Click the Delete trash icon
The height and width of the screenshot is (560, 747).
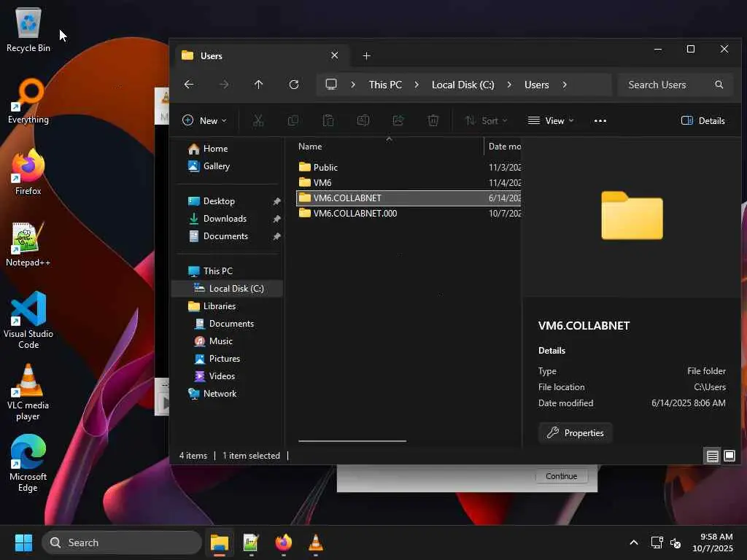tap(433, 120)
